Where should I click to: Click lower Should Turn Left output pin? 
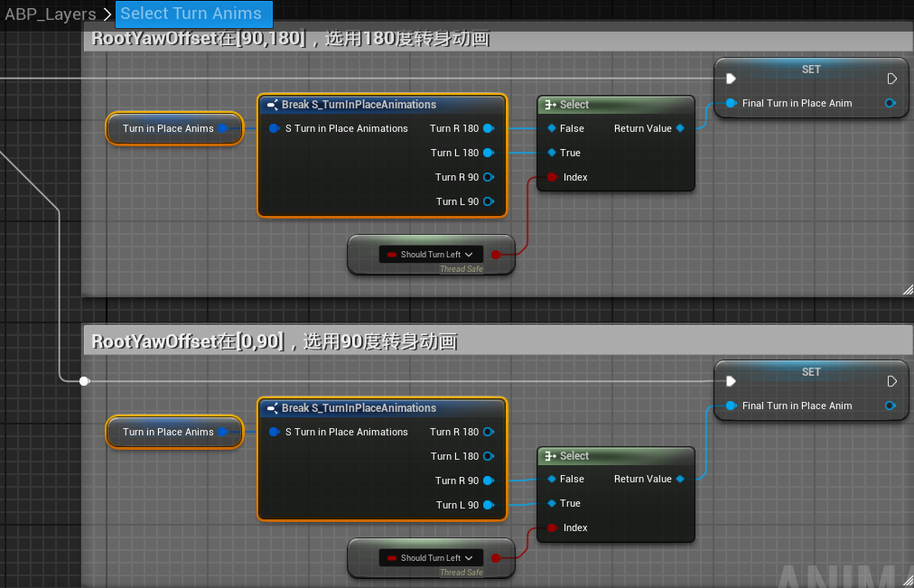pyautogui.click(x=496, y=558)
